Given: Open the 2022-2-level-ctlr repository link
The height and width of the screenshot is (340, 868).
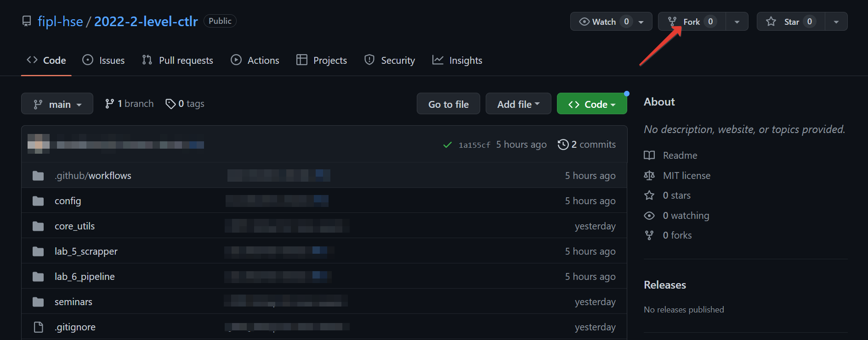Looking at the screenshot, I should (x=146, y=22).
